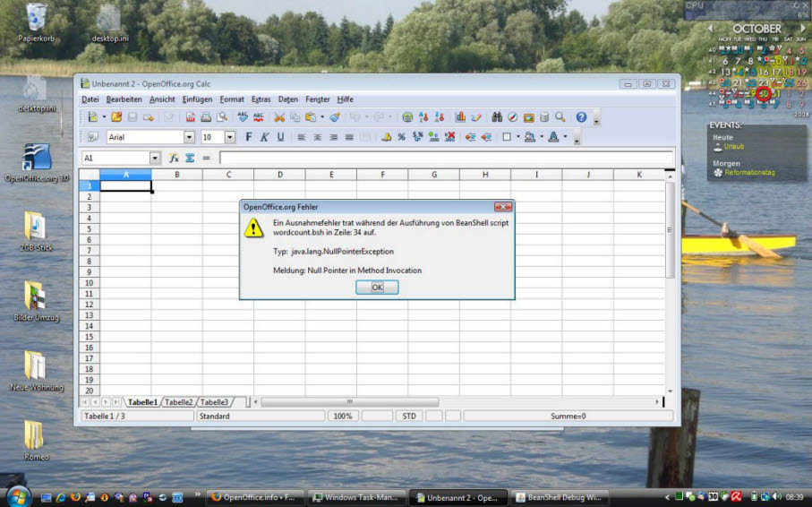Click OK in the OpenOffice.org Fehler dialog
This screenshot has height=507, width=812.
(x=377, y=288)
